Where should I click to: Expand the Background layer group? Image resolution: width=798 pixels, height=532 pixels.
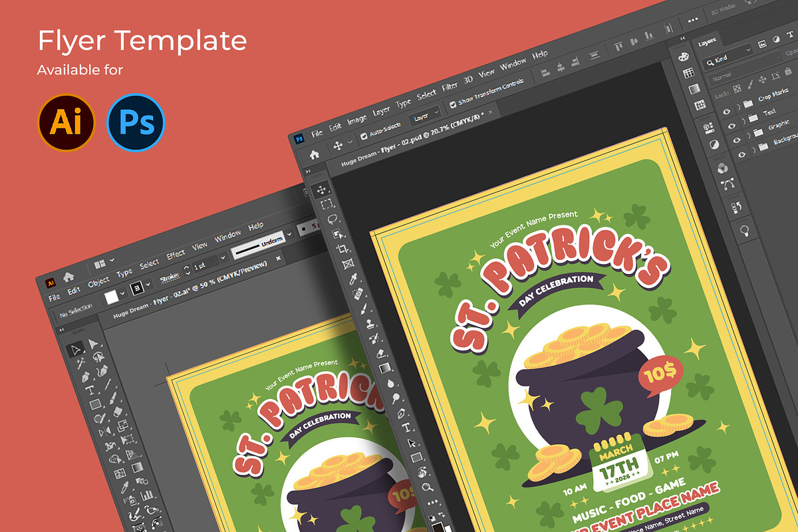[x=754, y=150]
